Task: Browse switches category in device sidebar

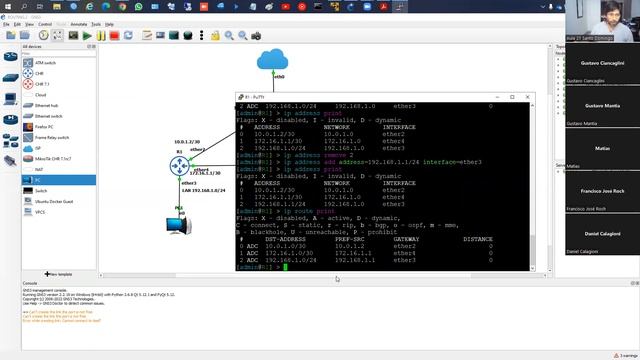Action: pyautogui.click(x=10, y=78)
